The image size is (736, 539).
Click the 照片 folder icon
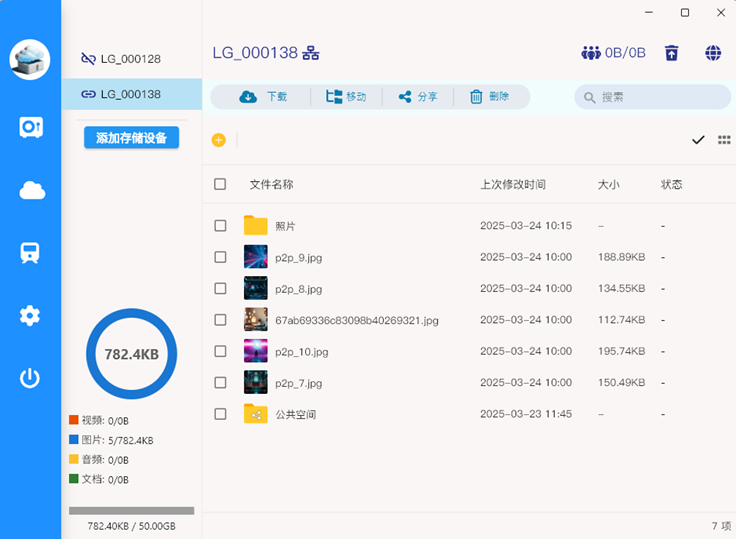256,225
